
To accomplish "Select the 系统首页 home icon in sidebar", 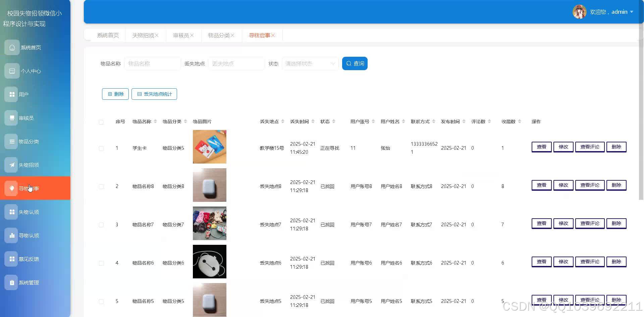I will pyautogui.click(x=12, y=47).
